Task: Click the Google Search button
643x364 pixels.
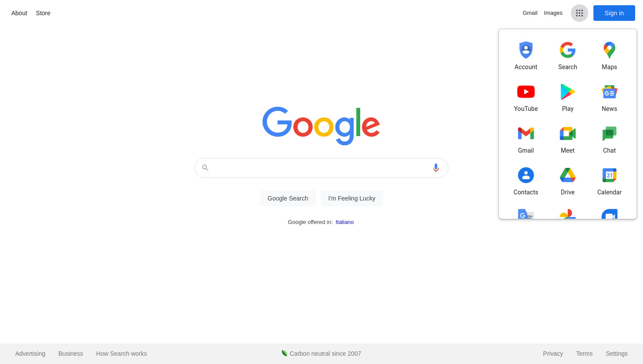Action: (x=288, y=198)
